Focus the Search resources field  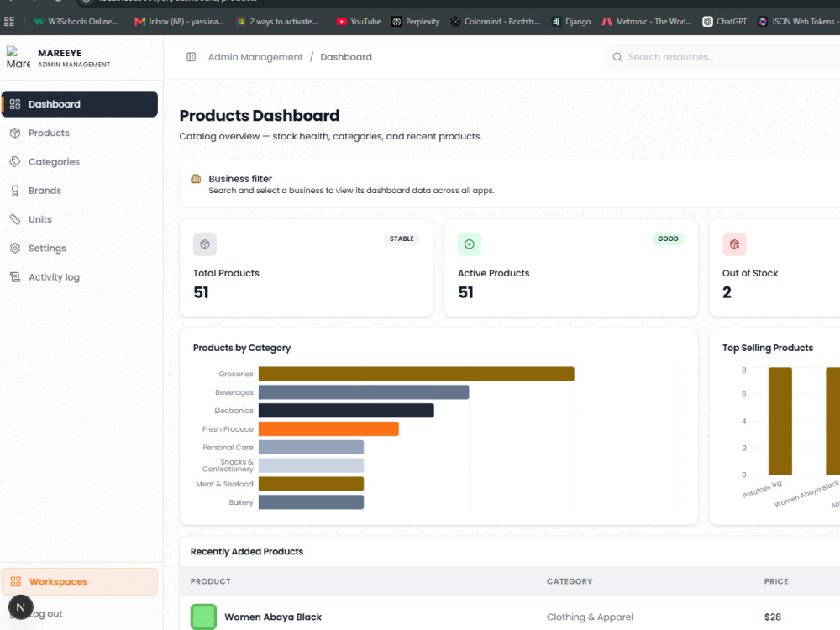click(723, 57)
